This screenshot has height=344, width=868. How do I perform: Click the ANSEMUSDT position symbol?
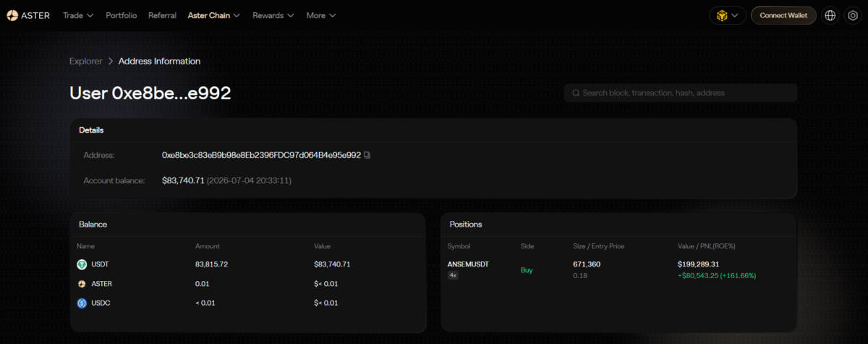[x=468, y=264]
